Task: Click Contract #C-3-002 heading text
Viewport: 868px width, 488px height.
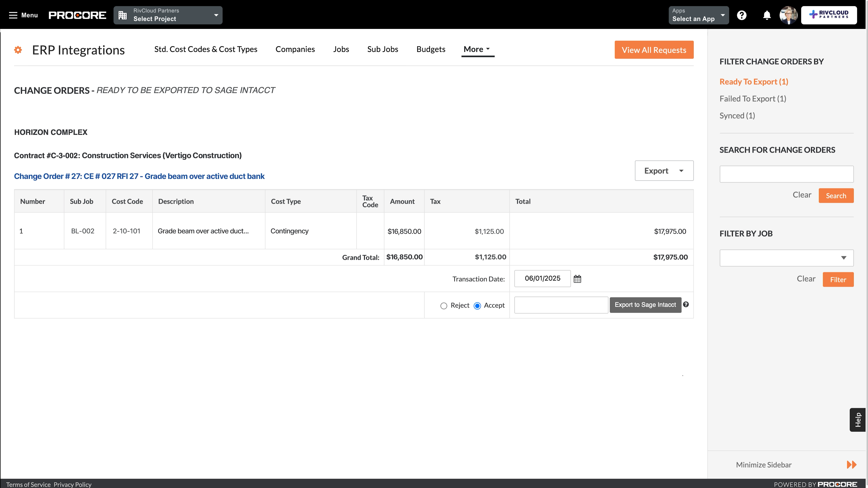Action: click(128, 156)
